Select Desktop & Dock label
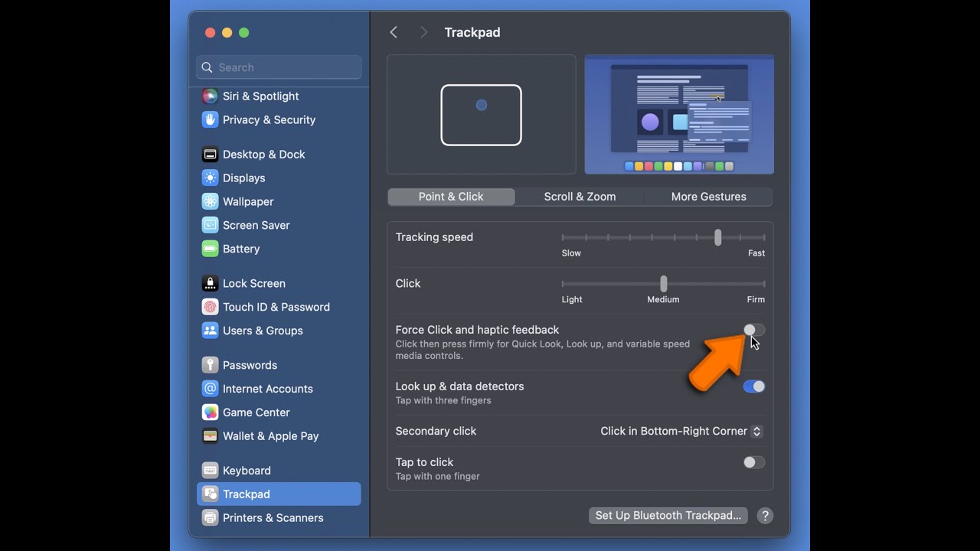Viewport: 980px width, 551px height. pos(264,155)
